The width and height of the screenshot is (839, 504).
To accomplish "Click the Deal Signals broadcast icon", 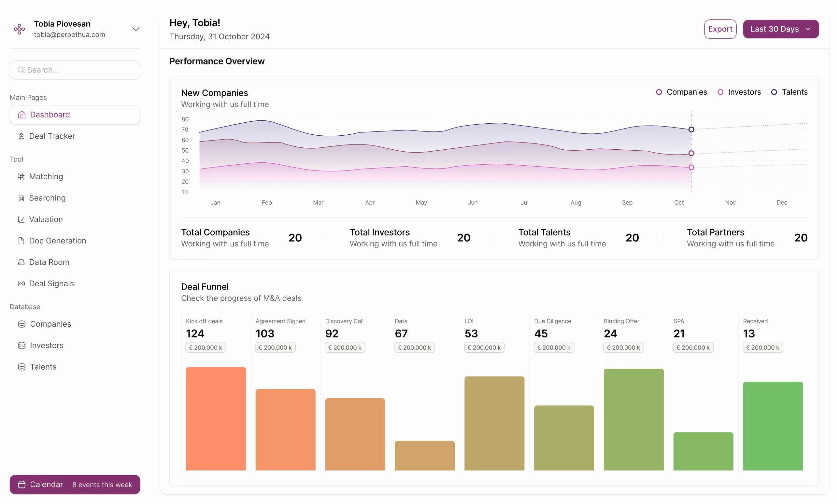I will (x=21, y=283).
